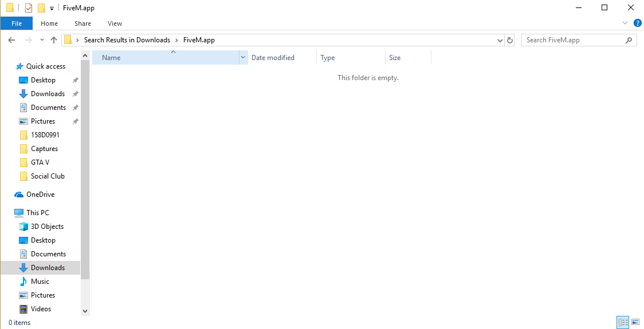Open the Name column filter dropdown
This screenshot has width=644, height=329.
click(x=243, y=57)
